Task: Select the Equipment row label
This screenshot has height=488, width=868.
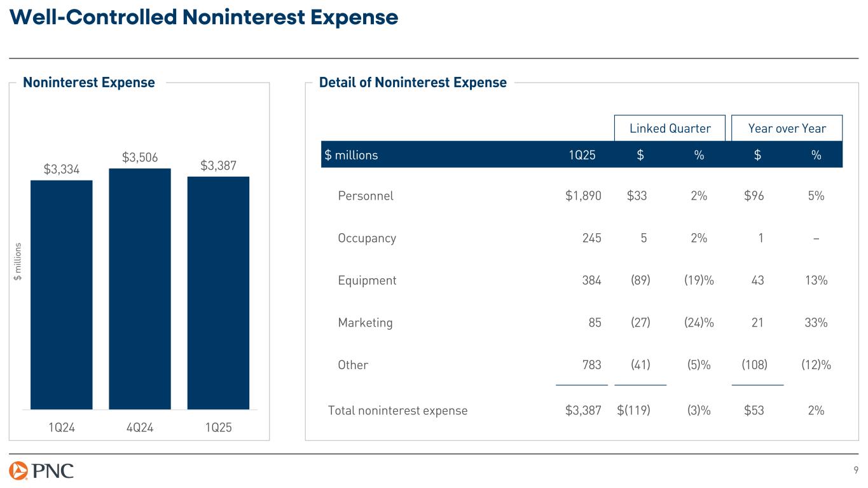Action: [x=367, y=280]
